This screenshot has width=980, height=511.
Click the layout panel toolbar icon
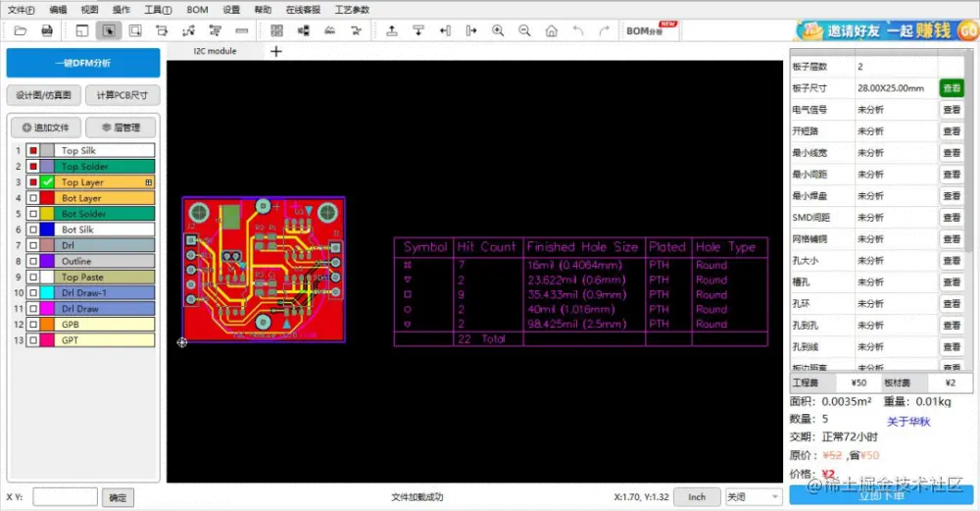pos(82,30)
